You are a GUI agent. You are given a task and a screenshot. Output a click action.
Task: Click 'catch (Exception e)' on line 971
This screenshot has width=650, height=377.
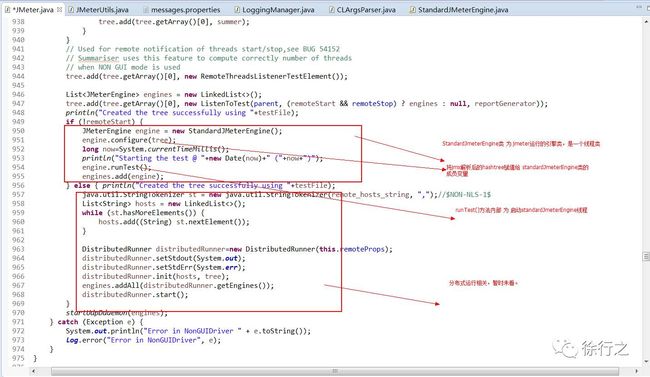pos(96,322)
